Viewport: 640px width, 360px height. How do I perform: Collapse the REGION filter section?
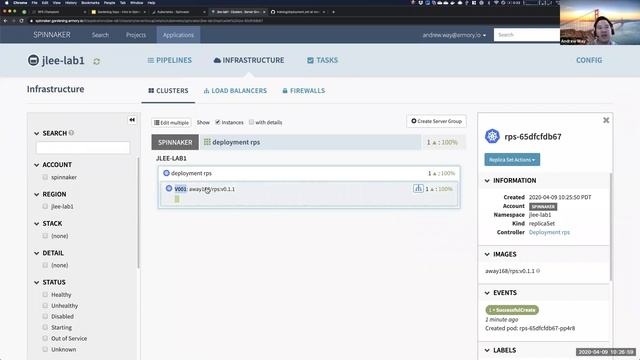pyautogui.click(x=37, y=194)
